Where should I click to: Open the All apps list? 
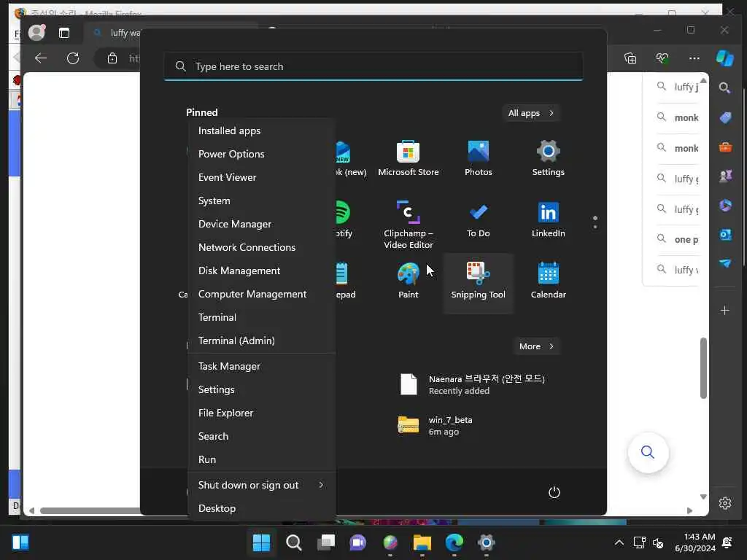pyautogui.click(x=531, y=113)
